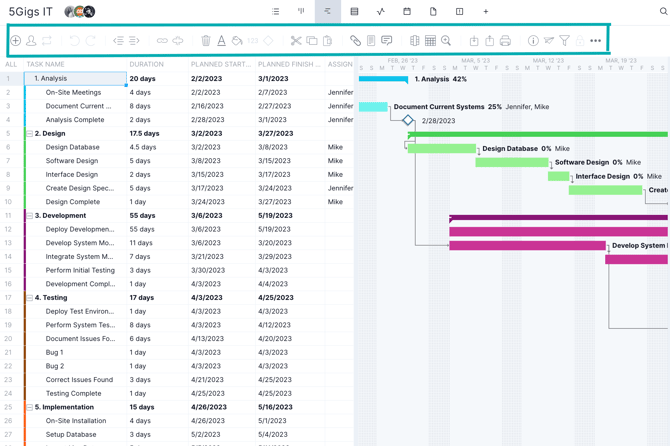Open the dashboard pulse view tab
The height and width of the screenshot is (446, 670).
(x=381, y=12)
